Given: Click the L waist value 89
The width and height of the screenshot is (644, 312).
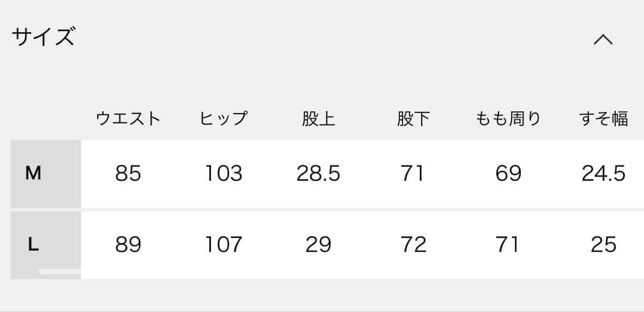Looking at the screenshot, I should tap(128, 244).
